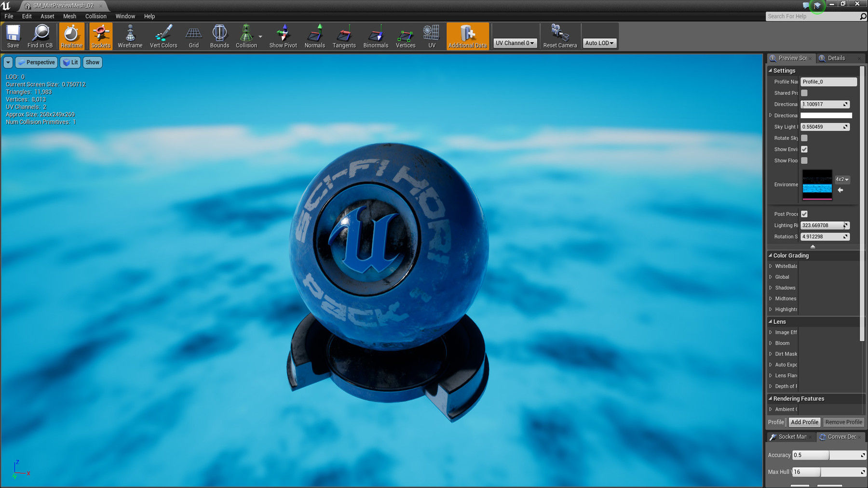This screenshot has height=488, width=868.
Task: Click Directional Light Intensity value field
Action: pyautogui.click(x=825, y=104)
